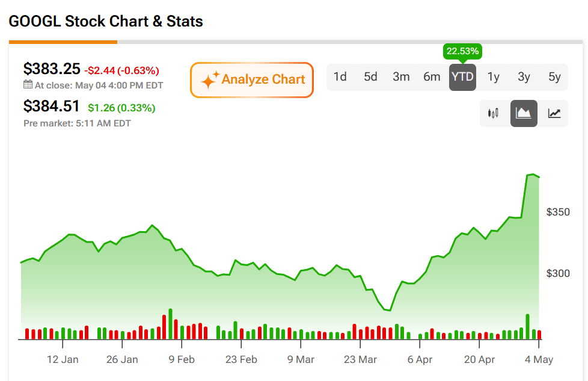
Task: Switch to candlestick chart view
Action: (x=493, y=113)
